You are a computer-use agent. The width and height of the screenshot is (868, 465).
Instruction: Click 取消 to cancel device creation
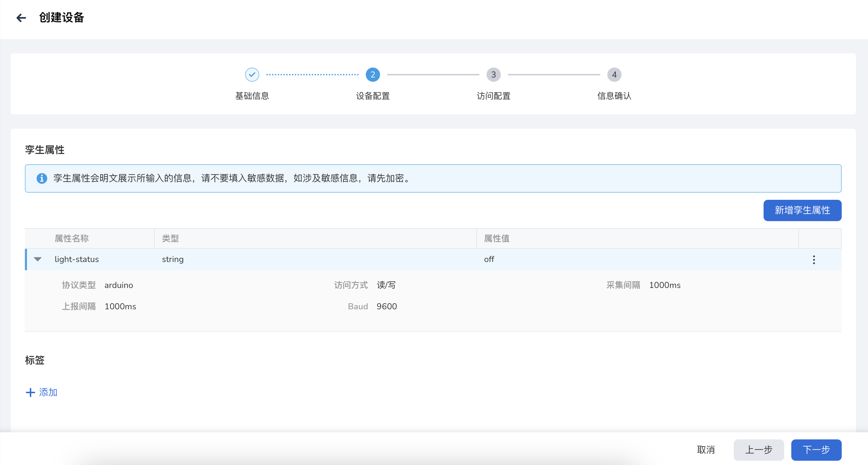(x=706, y=450)
